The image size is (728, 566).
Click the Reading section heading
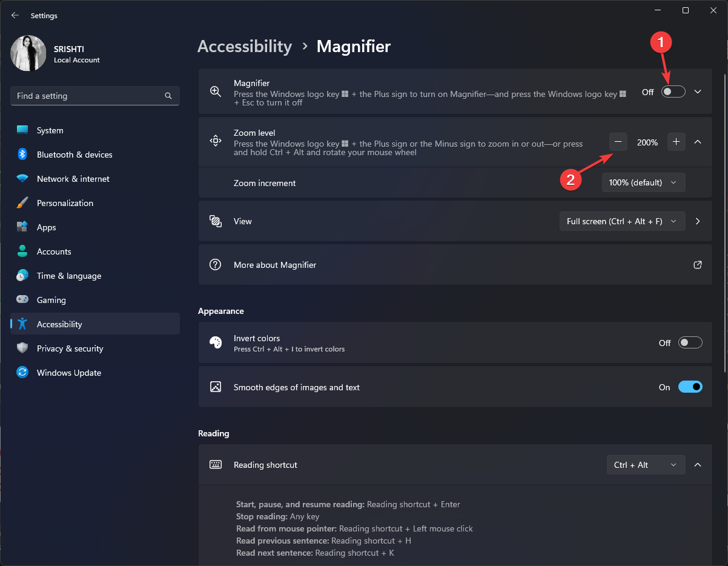(214, 433)
